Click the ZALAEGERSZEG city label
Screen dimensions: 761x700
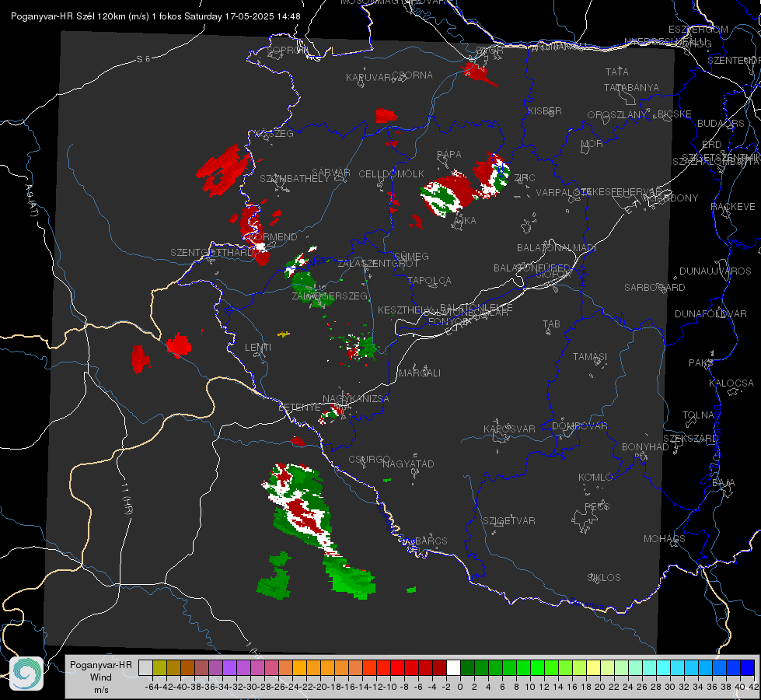(330, 296)
